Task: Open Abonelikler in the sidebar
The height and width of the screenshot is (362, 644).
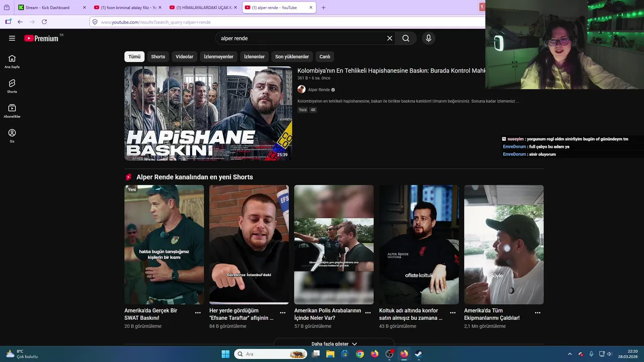Action: point(12,111)
